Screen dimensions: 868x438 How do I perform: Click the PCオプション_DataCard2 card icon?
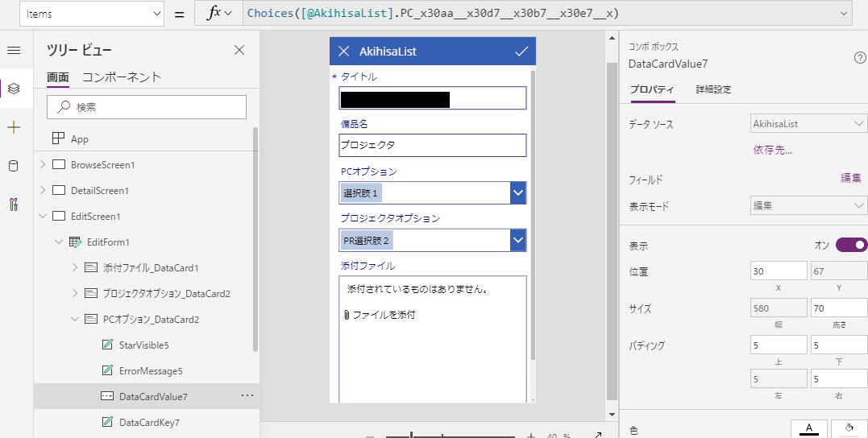pyautogui.click(x=91, y=319)
